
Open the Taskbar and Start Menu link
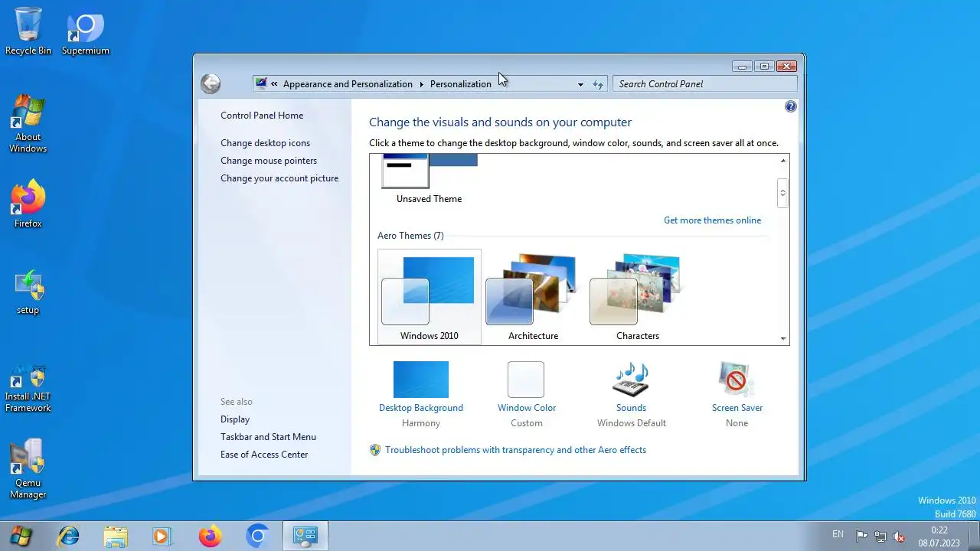(268, 437)
